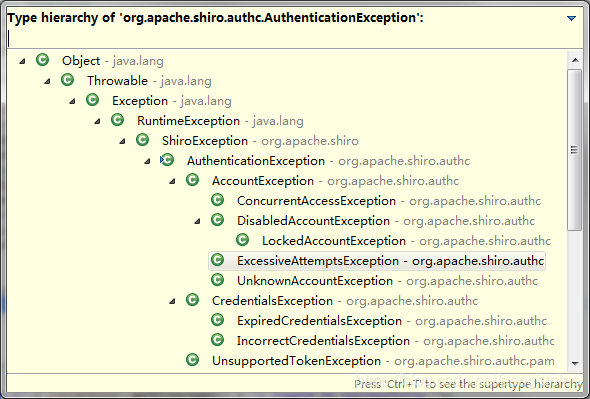Click the class icon beside LockedAccountException
Image resolution: width=590 pixels, height=399 pixels.
click(x=242, y=239)
